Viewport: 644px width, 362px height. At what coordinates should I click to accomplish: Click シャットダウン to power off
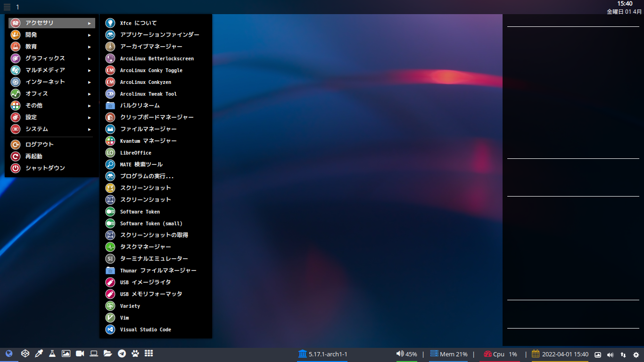(x=52, y=168)
